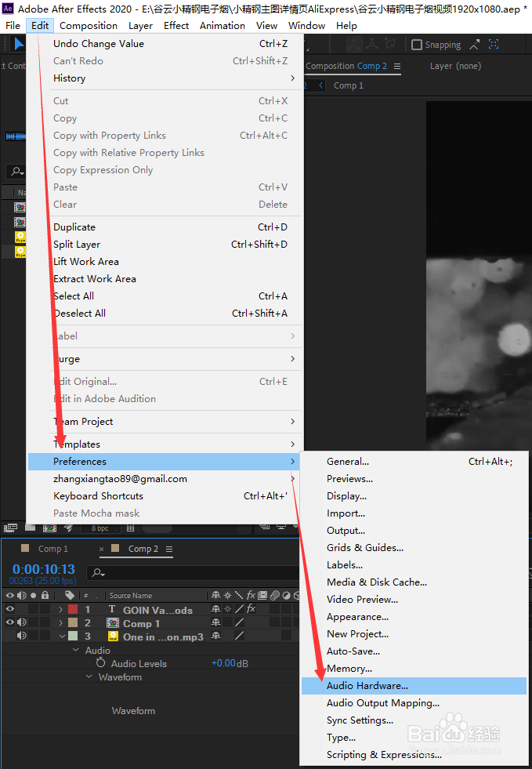Open General... preferences
The height and width of the screenshot is (769, 532).
coord(414,462)
